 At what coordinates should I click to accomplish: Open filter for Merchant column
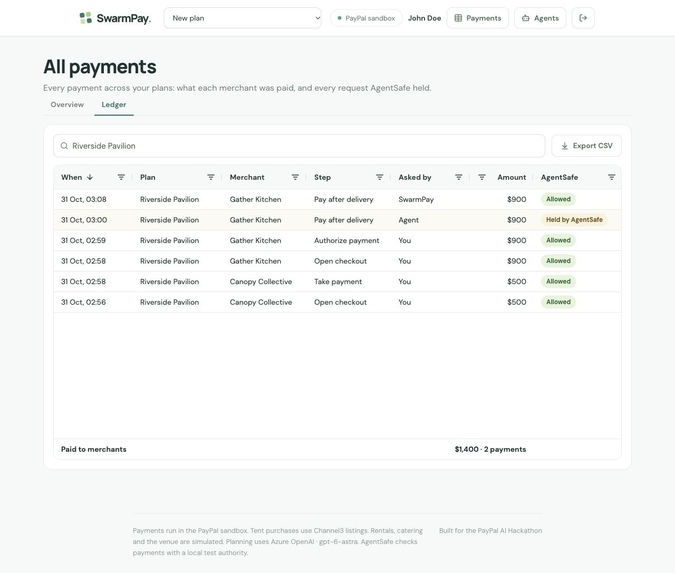pyautogui.click(x=295, y=177)
